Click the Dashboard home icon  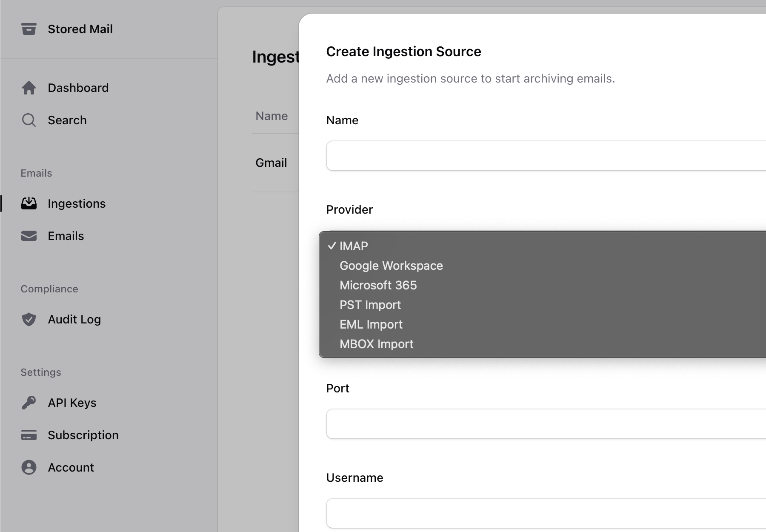[x=29, y=88]
